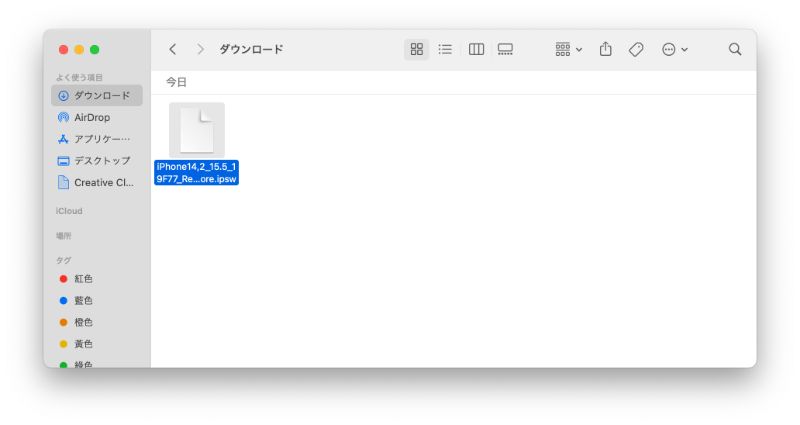Click the 今日 group header
The width and height of the screenshot is (800, 425).
click(177, 82)
